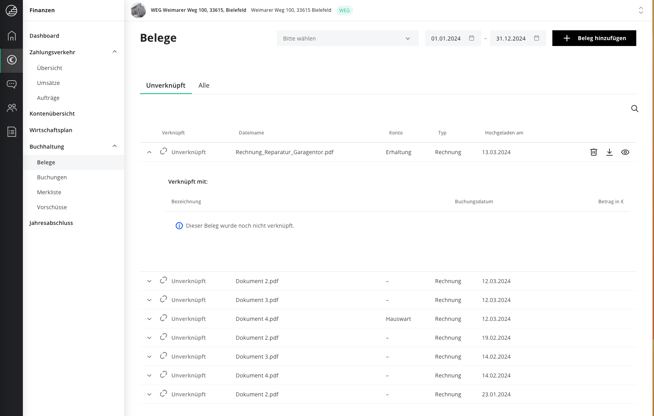This screenshot has height=416, width=654.
Task: Collapse the Rechnung_Reparatur_Garagentor.pdf row
Action: click(149, 152)
